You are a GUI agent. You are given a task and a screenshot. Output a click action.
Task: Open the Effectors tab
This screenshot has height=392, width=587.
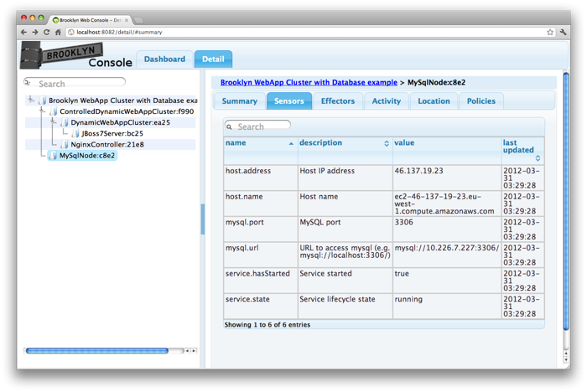[338, 101]
